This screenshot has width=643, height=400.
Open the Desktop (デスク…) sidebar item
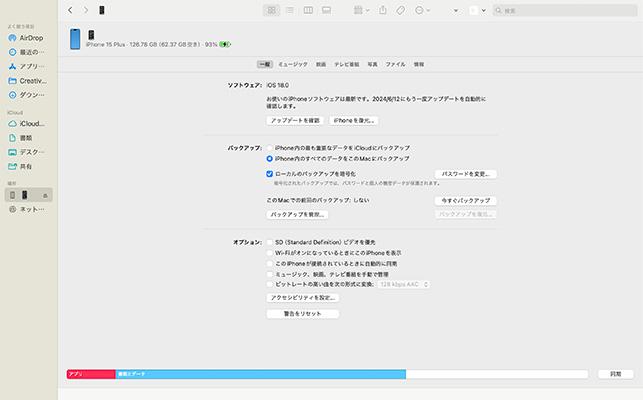[x=27, y=152]
